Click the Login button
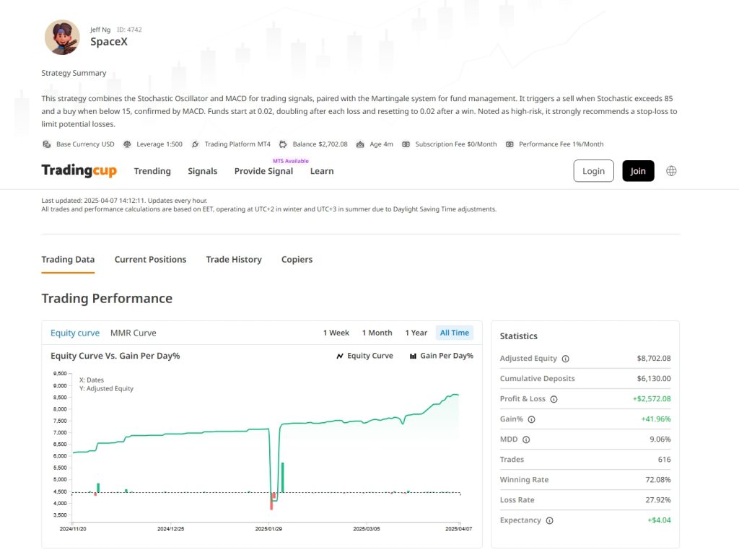The height and width of the screenshot is (560, 739). click(593, 171)
